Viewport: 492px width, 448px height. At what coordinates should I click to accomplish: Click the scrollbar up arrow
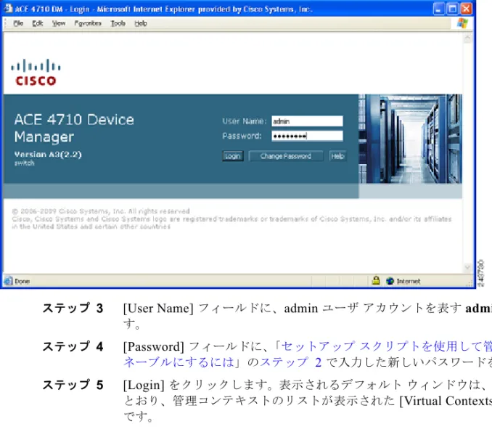tap(467, 38)
